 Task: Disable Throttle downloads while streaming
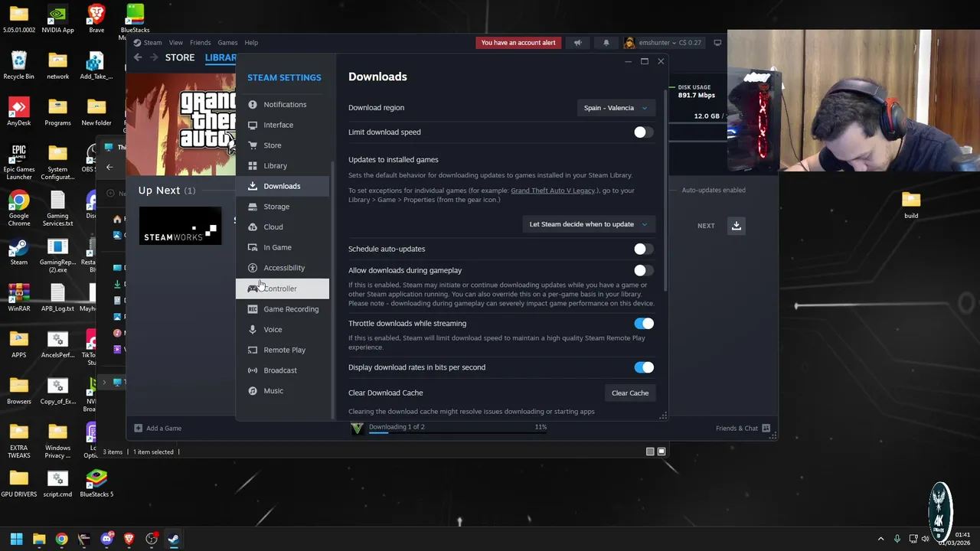[644, 324]
